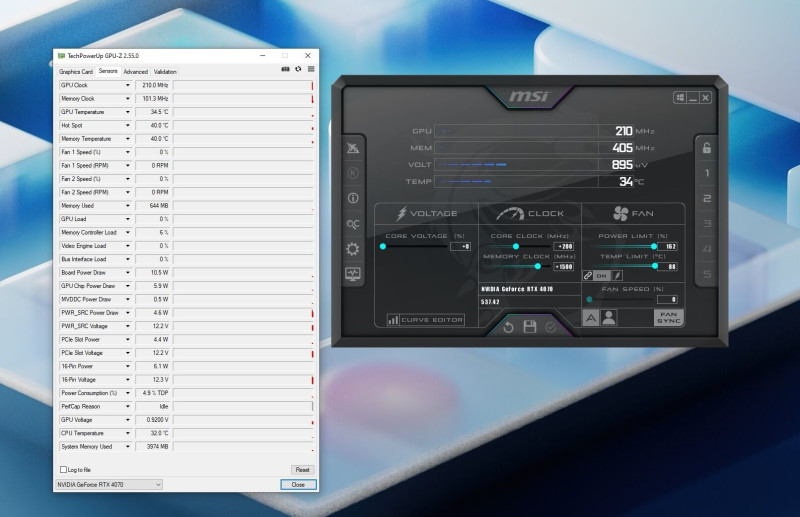The height and width of the screenshot is (517, 800).
Task: Click the 210.0 MHz GPU Clock value
Action: coord(153,85)
